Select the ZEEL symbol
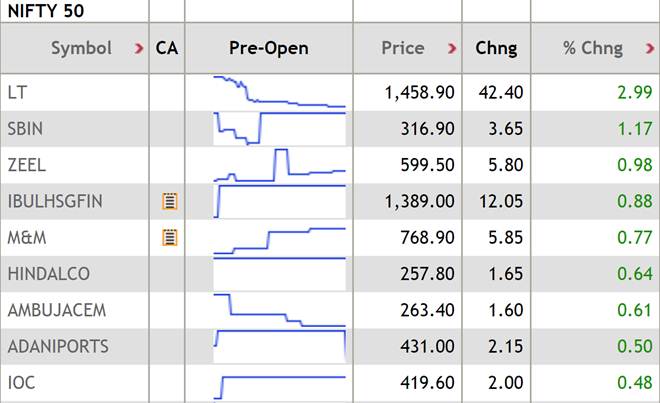 click(26, 165)
